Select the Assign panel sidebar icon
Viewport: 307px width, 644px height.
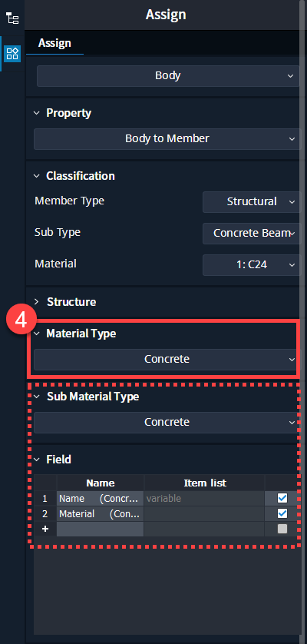[x=12, y=54]
